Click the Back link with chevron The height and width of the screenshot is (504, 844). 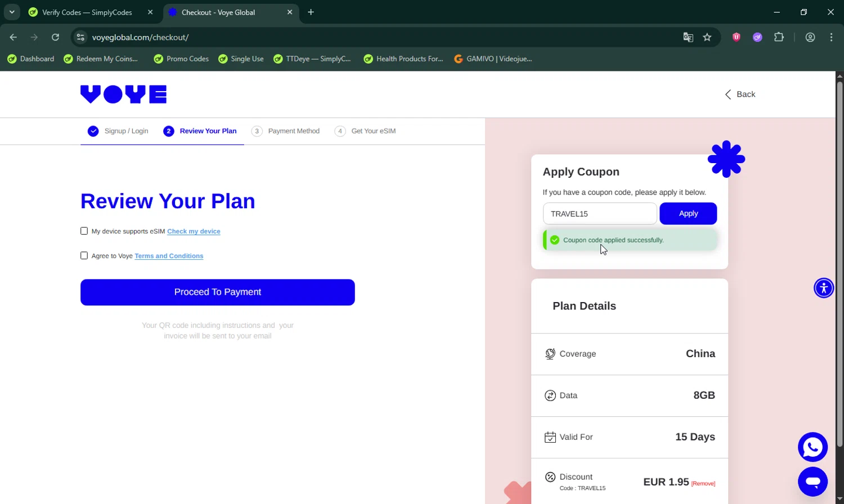[x=740, y=94]
